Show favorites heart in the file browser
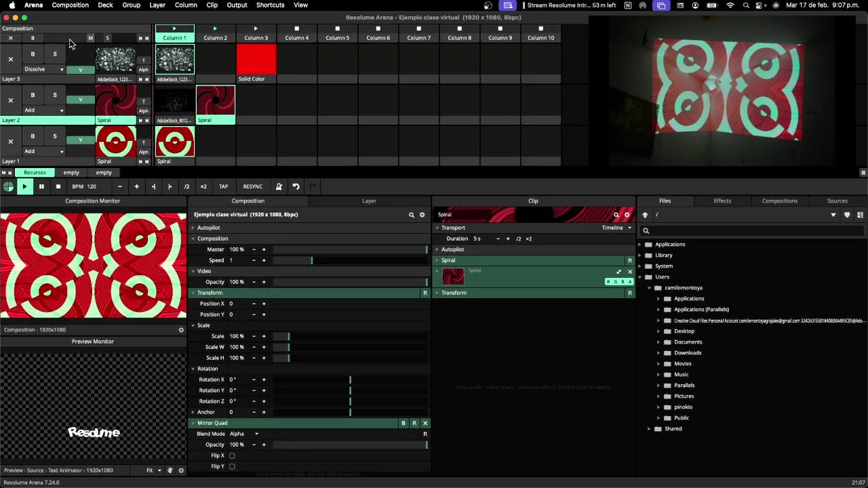 tap(847, 215)
